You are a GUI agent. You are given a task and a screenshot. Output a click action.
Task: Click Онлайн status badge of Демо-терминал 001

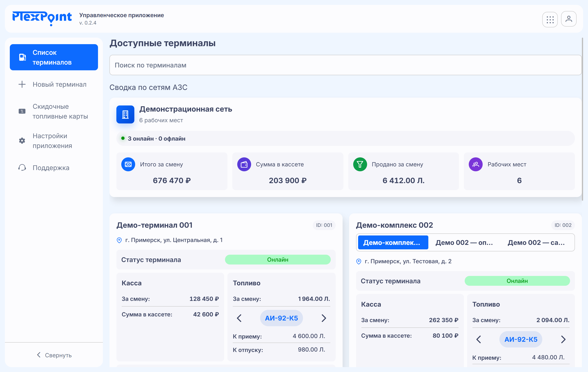[x=278, y=260]
